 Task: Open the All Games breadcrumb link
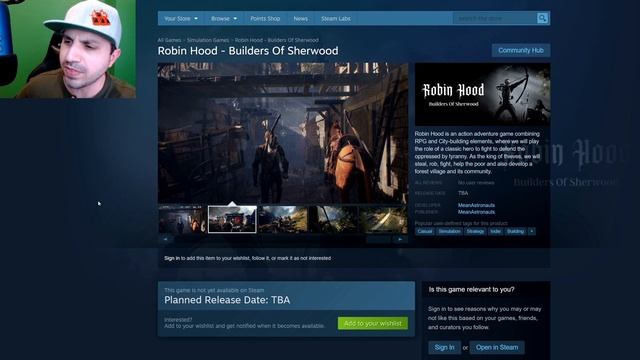tap(169, 40)
